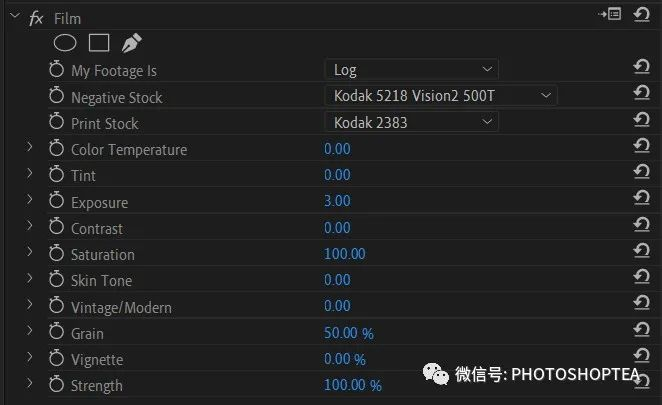Screen dimensions: 662x405
Task: Open the My Footage Is dropdown
Action: point(412,69)
